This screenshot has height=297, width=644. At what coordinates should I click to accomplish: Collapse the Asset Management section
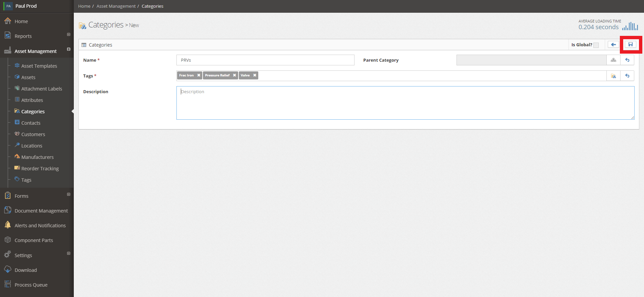(68, 49)
